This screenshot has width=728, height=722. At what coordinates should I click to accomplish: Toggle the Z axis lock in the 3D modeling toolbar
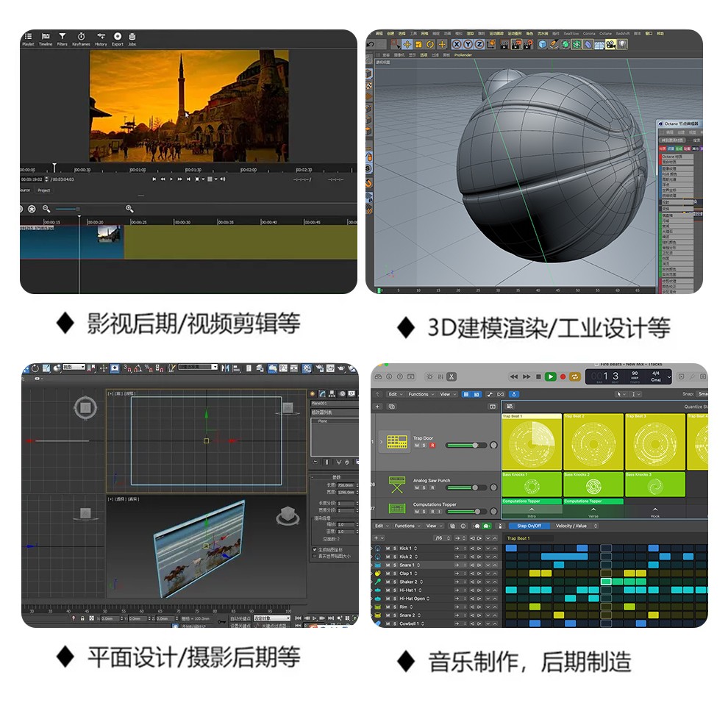tap(479, 44)
